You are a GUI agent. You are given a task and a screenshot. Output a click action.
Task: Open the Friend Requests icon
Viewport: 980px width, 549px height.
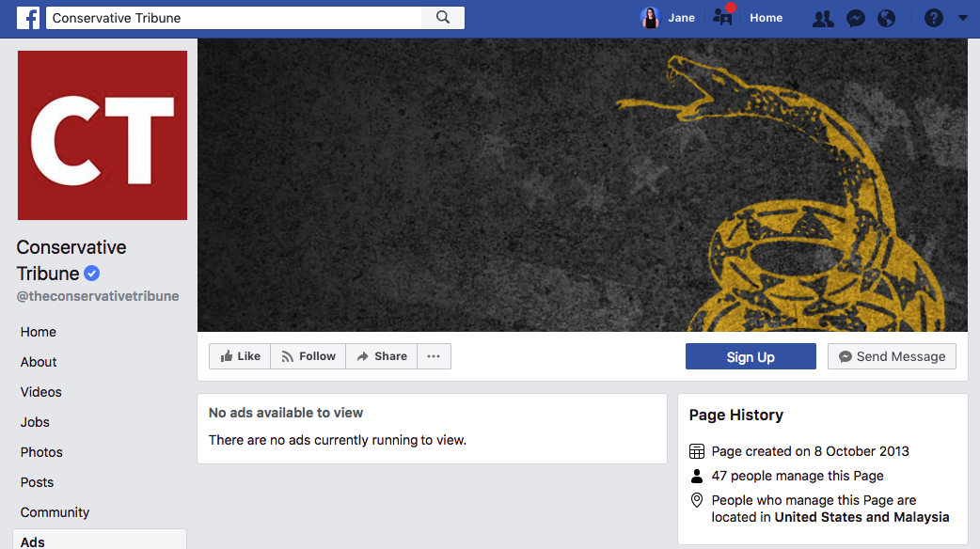click(x=823, y=19)
